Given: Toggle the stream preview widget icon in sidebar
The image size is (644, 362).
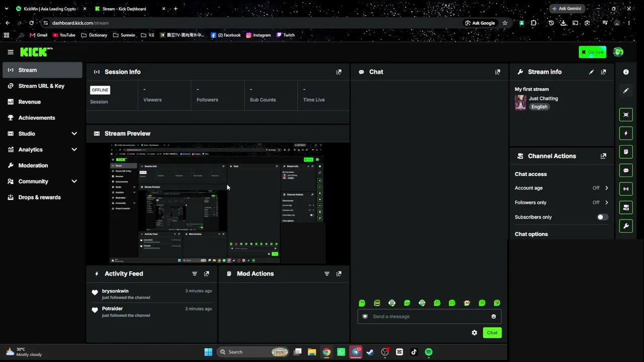Looking at the screenshot, I should click(x=626, y=115).
